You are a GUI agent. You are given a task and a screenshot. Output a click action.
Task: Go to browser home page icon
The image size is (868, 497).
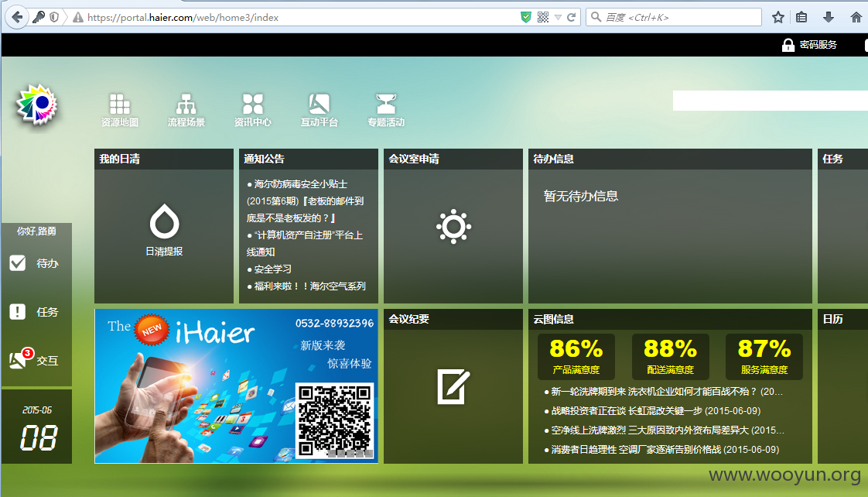pyautogui.click(x=856, y=17)
